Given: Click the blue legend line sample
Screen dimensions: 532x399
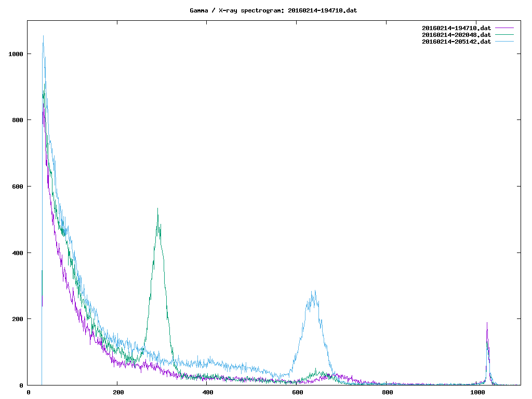Looking at the screenshot, I should tap(504, 42).
